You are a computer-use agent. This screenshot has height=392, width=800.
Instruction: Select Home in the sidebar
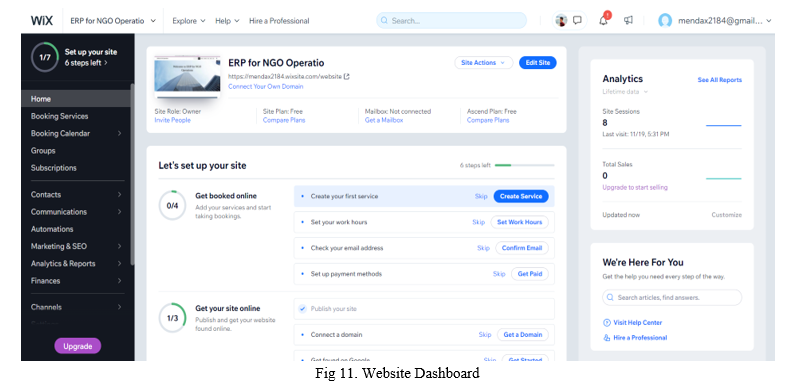pos(77,99)
